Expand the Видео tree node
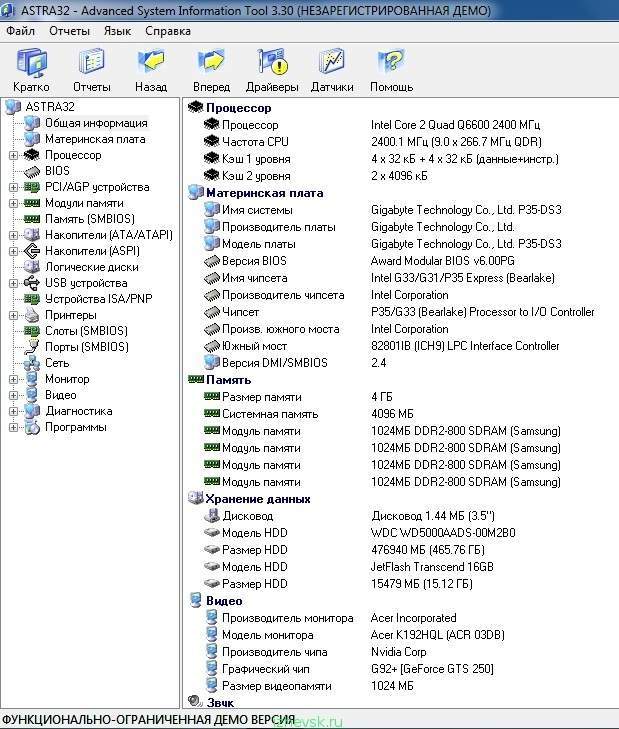This screenshot has height=729, width=619. [13, 395]
